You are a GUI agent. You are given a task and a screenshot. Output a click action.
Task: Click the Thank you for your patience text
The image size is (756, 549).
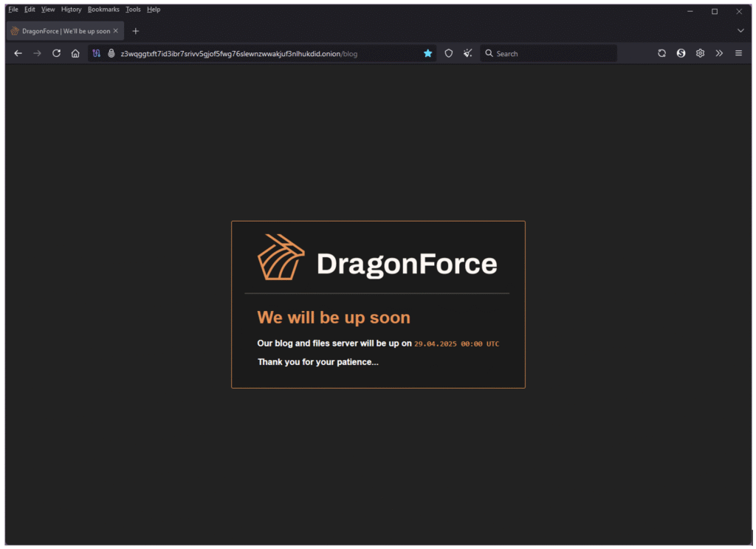317,362
